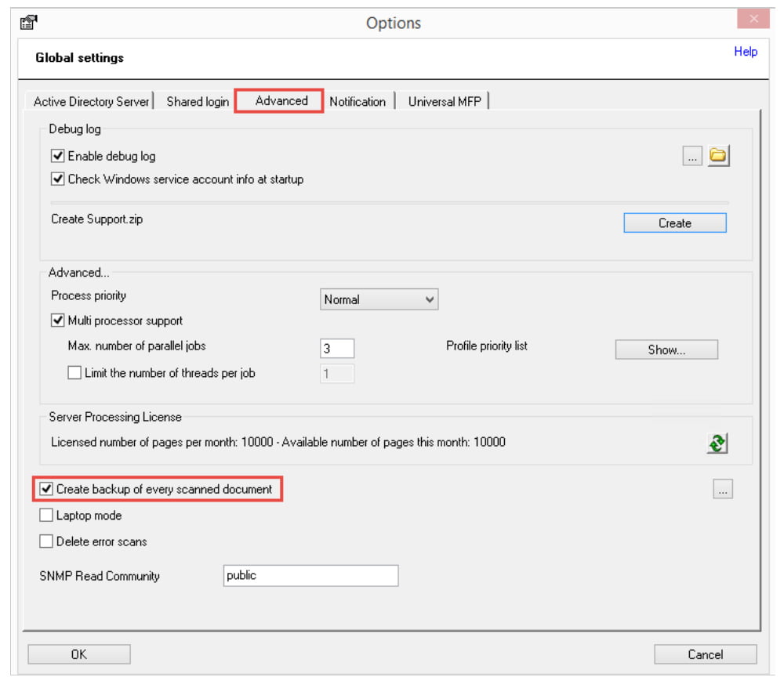
Task: Open the Help link
Action: click(x=745, y=52)
